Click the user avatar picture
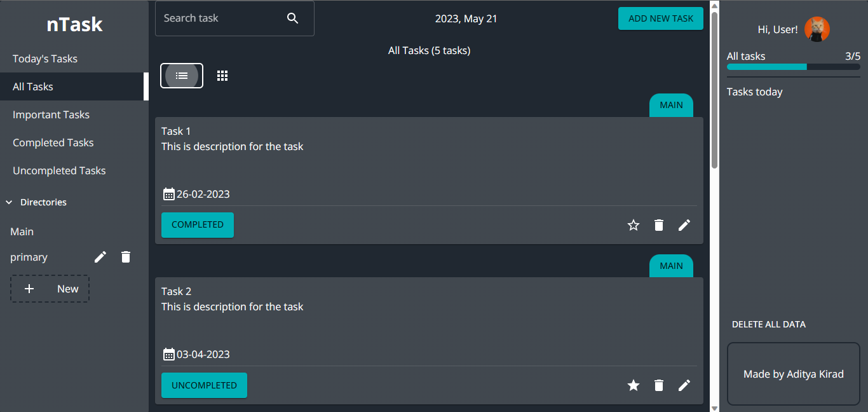The width and height of the screenshot is (868, 412). pyautogui.click(x=817, y=29)
